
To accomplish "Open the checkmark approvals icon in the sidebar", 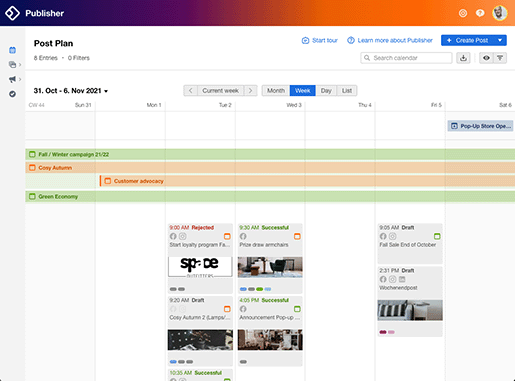I will click(x=12, y=94).
